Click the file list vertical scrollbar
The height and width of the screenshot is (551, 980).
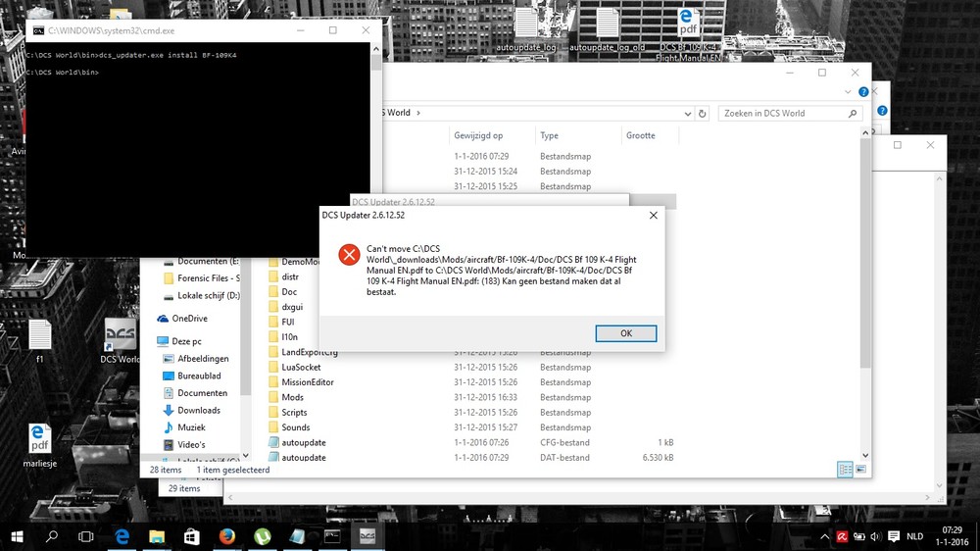pyautogui.click(x=865, y=253)
